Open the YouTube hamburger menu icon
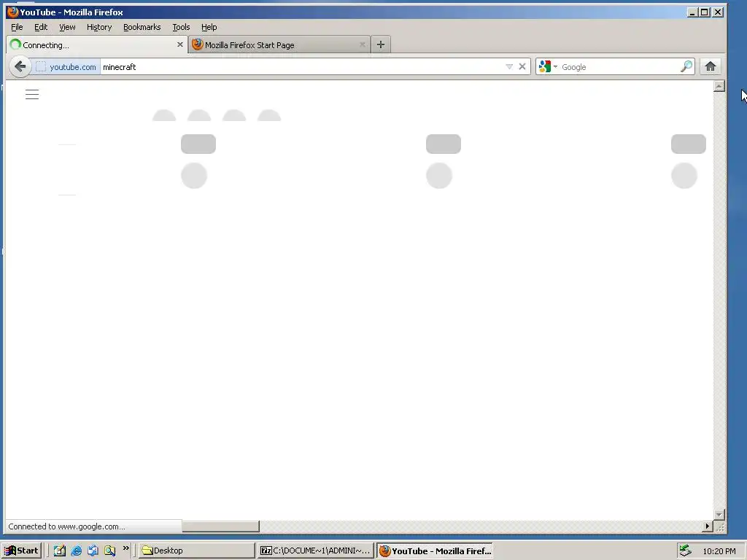This screenshot has width=747, height=560. pos(32,94)
